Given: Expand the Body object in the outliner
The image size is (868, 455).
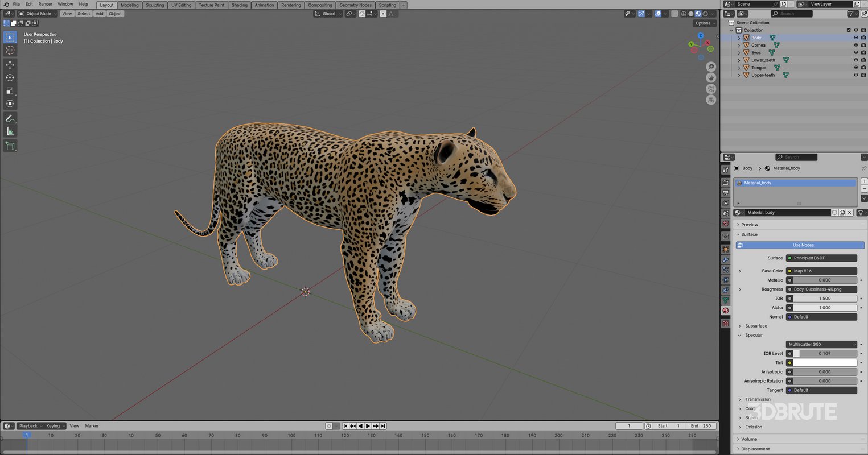Looking at the screenshot, I should pyautogui.click(x=738, y=38).
